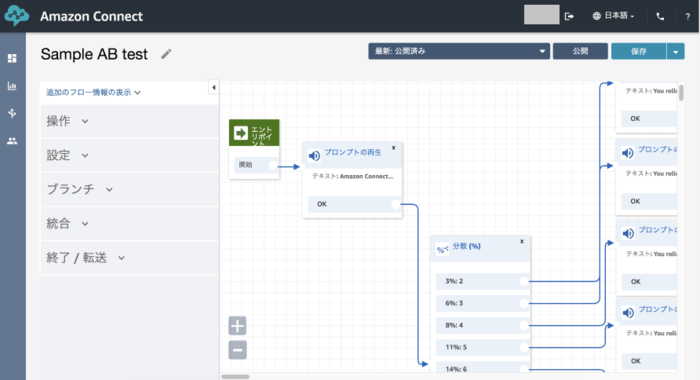
Task: Click the logout icon in header
Action: [569, 17]
